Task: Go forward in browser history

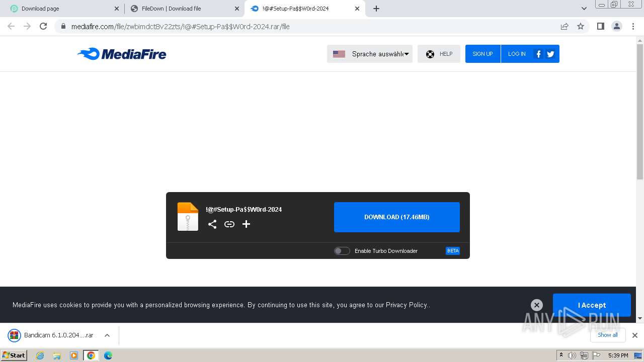Action: click(x=27, y=26)
